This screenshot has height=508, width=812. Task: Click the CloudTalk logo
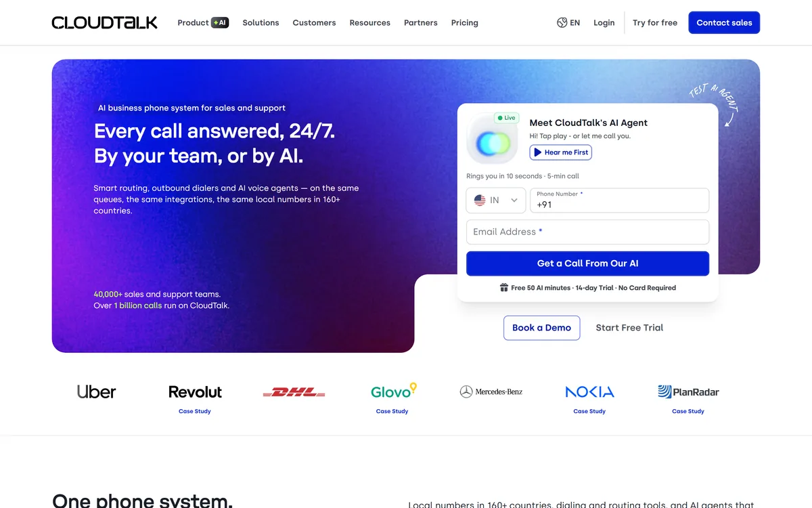[x=104, y=22]
